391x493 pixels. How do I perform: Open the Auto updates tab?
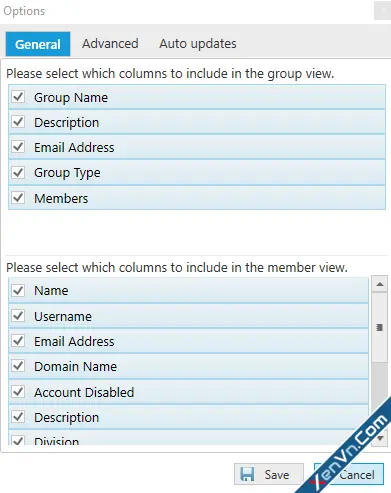(198, 44)
